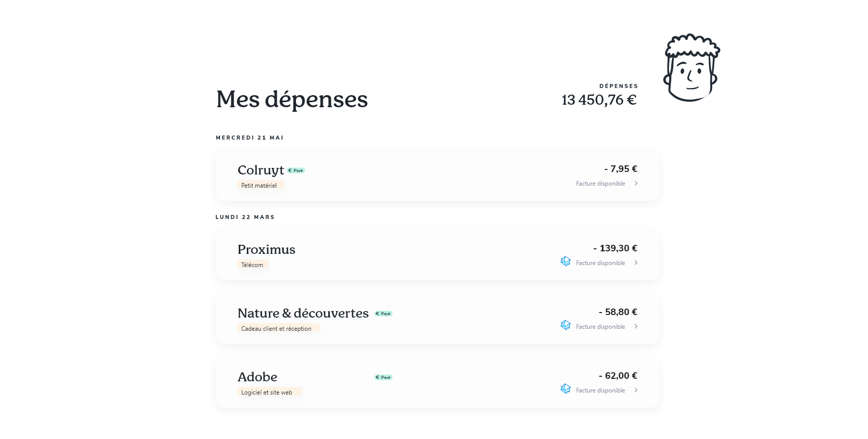
Task: Click the blue icon beside Nature & découvertes invoice
Action: (x=566, y=325)
